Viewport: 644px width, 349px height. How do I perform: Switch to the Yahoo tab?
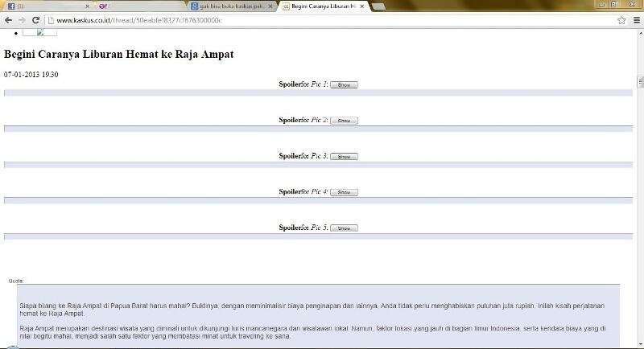pyautogui.click(x=142, y=6)
